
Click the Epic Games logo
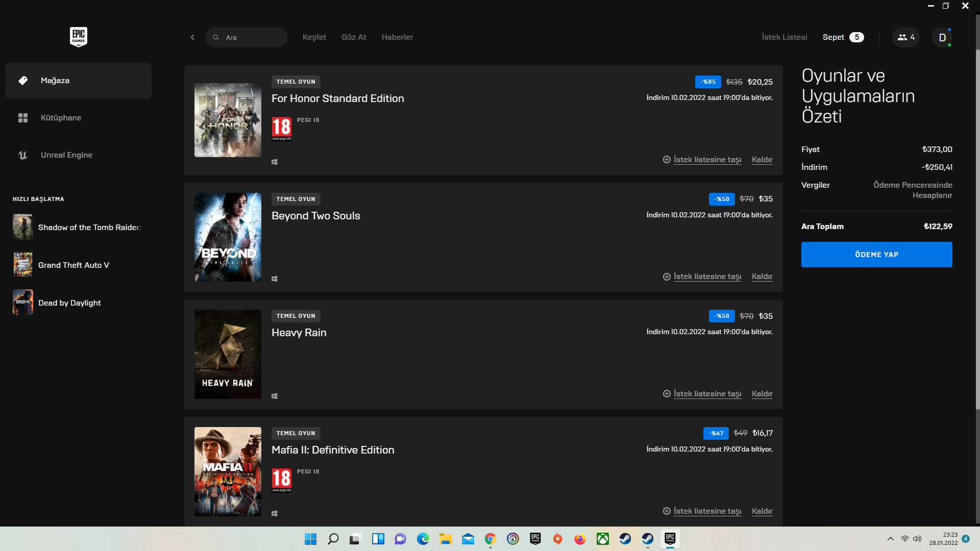point(78,37)
